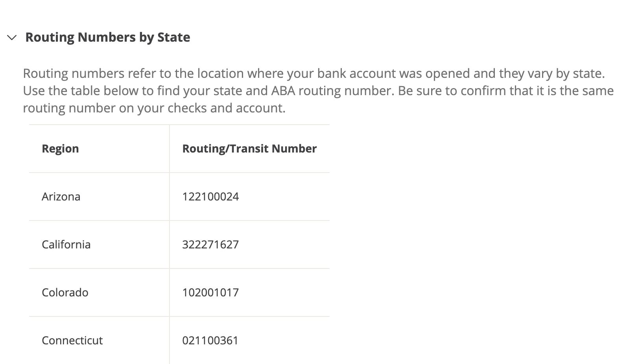This screenshot has width=627, height=364.
Task: Click the Connecticut region cell
Action: 72,340
